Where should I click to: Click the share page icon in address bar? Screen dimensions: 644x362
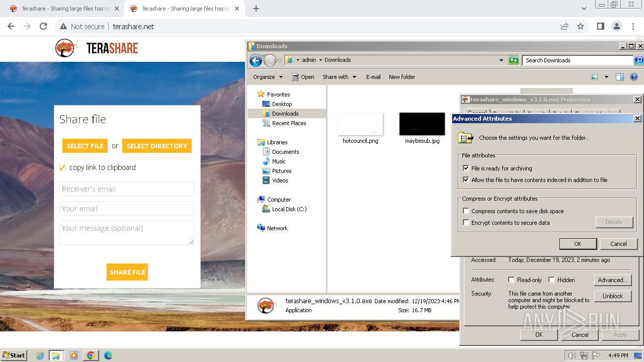[565, 26]
